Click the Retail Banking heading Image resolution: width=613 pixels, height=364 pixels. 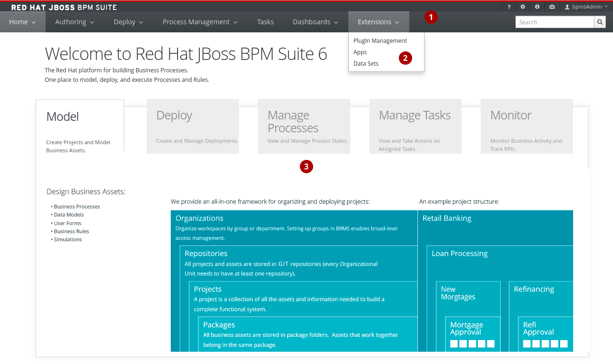click(x=447, y=218)
